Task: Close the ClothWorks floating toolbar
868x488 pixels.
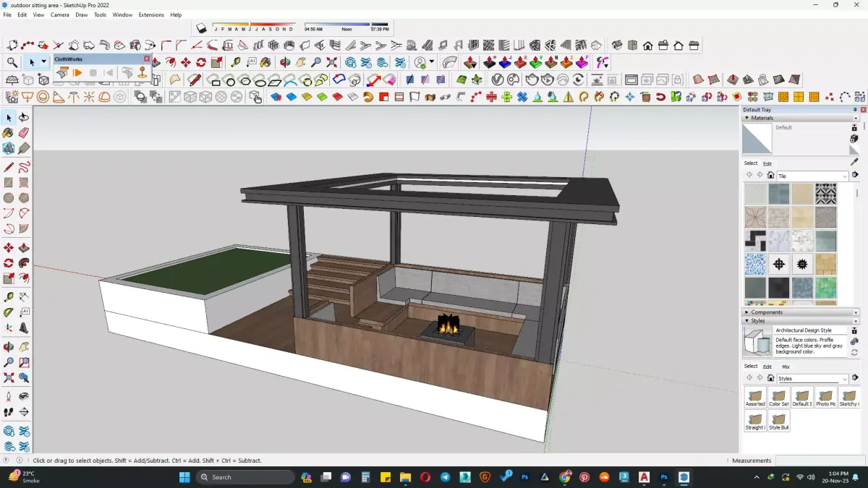Action: tap(147, 59)
